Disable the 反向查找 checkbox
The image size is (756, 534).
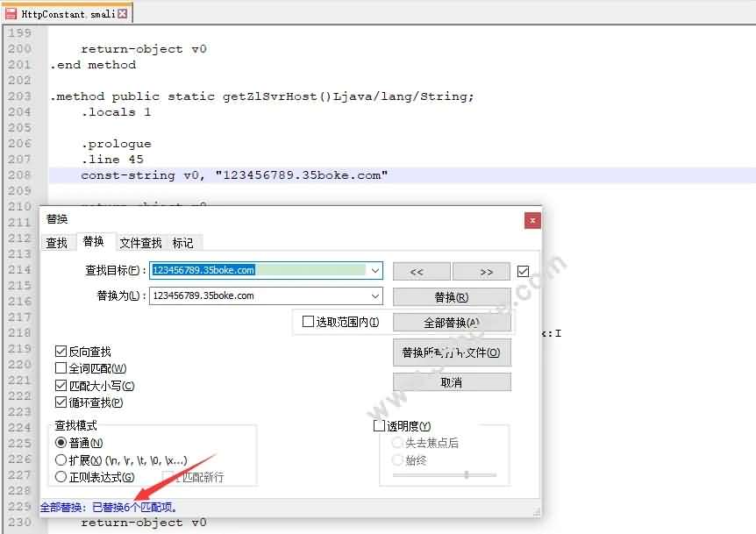point(61,352)
